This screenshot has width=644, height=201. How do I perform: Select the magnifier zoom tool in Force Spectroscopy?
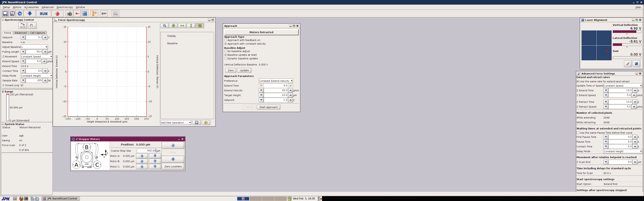164,26
